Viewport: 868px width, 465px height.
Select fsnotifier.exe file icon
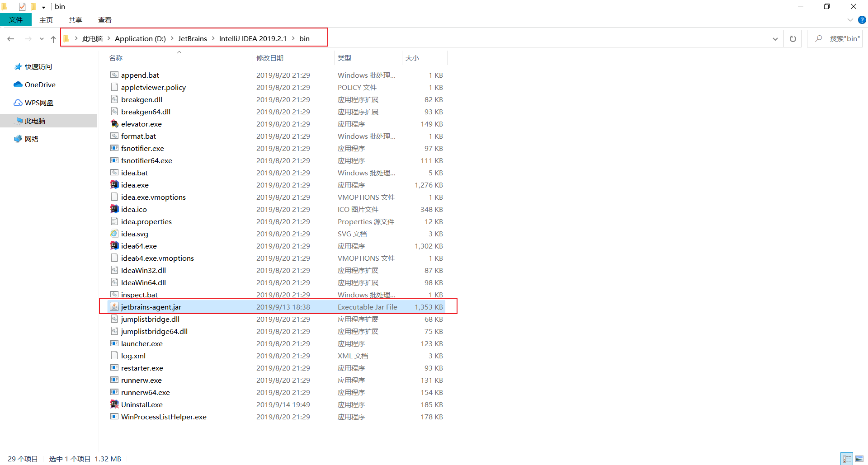click(114, 148)
